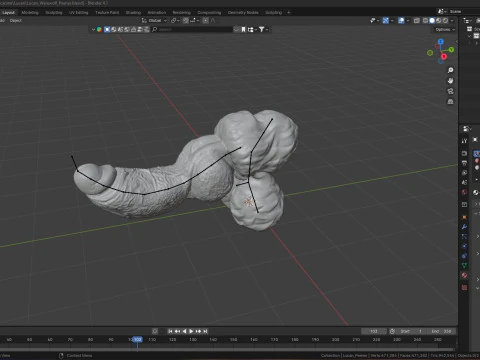Open the Modifiers wrench properties tab
Viewport: 480px width, 360px height.
click(x=464, y=227)
